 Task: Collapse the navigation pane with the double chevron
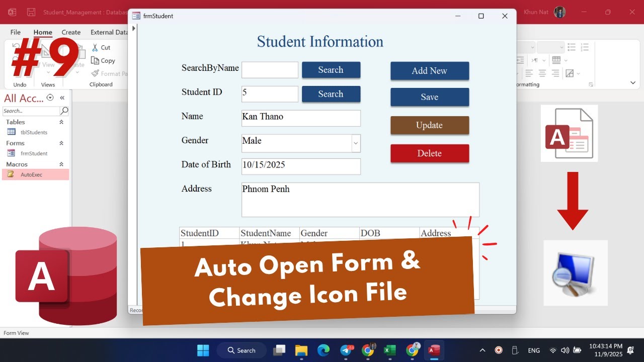pyautogui.click(x=62, y=98)
